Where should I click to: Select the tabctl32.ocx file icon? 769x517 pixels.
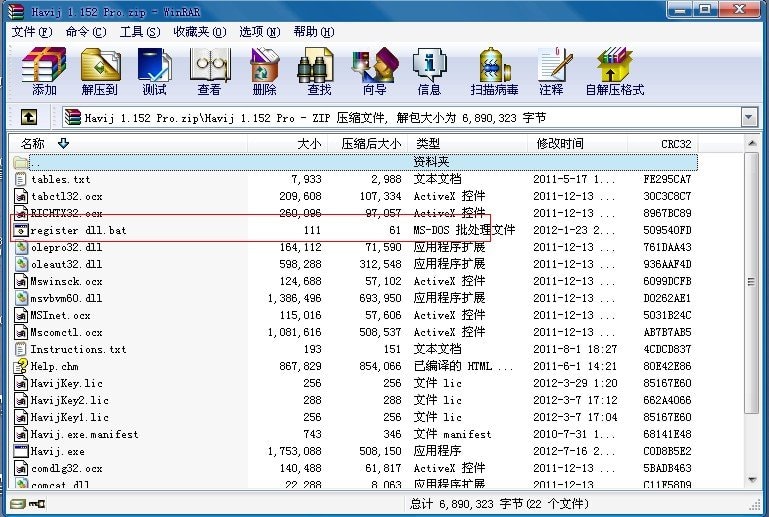click(21, 196)
